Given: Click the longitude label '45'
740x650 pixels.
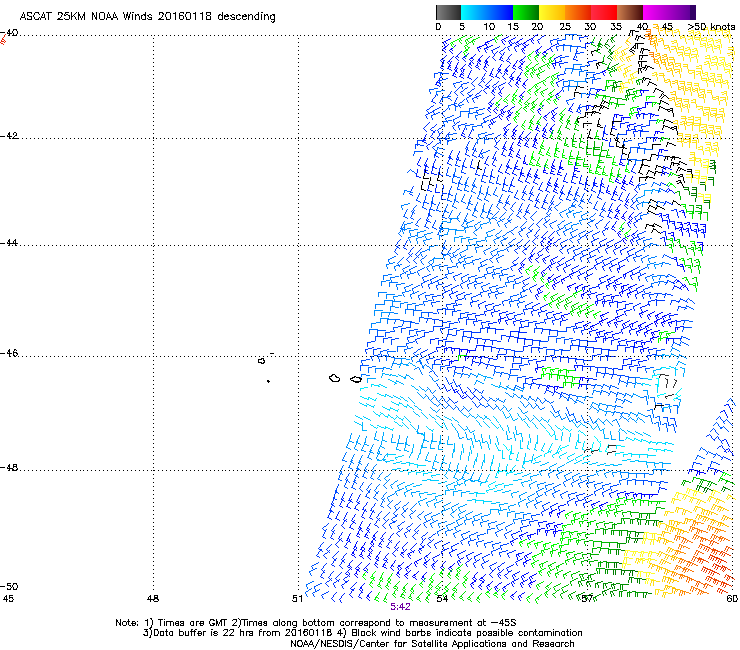Looking at the screenshot, I should pyautogui.click(x=8, y=599).
